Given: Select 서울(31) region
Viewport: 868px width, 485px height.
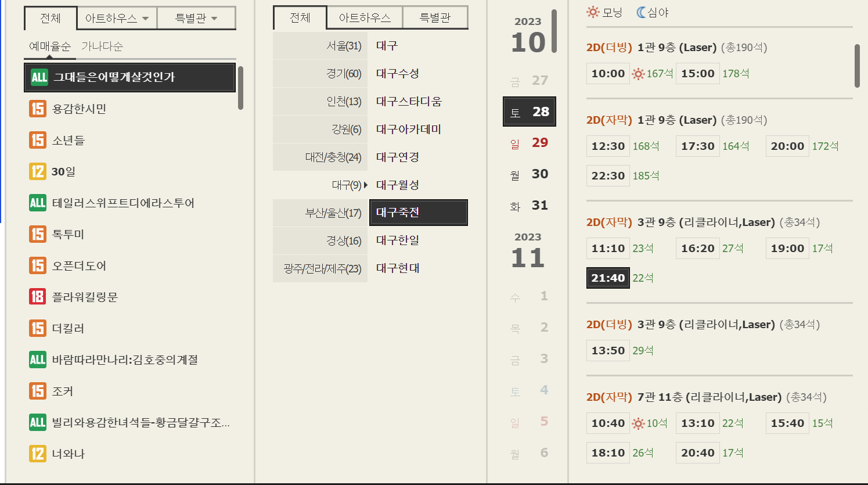Looking at the screenshot, I should 320,45.
